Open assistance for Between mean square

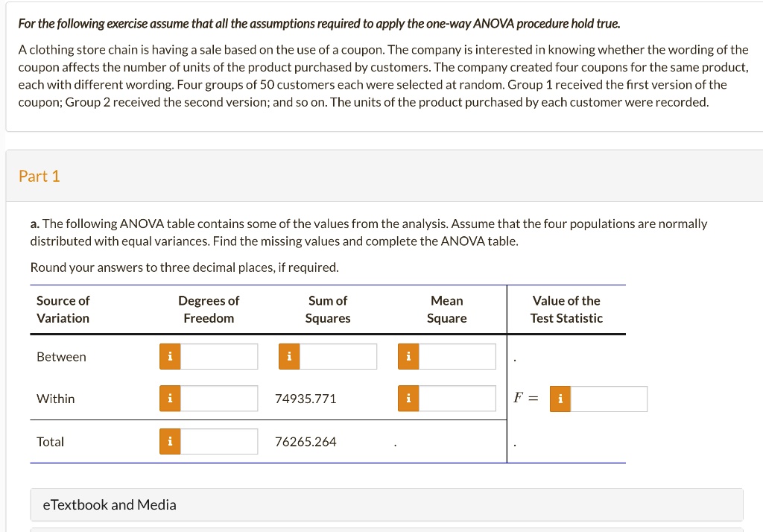tap(408, 356)
